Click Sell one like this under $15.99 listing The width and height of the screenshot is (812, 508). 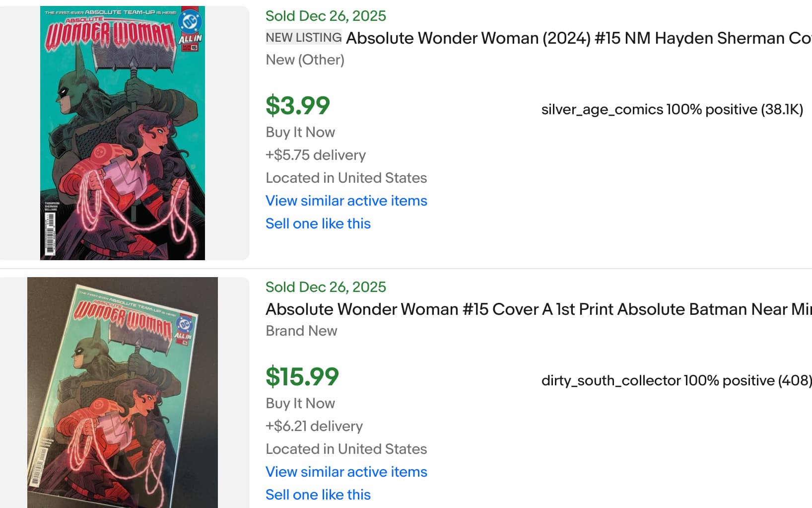coord(318,495)
